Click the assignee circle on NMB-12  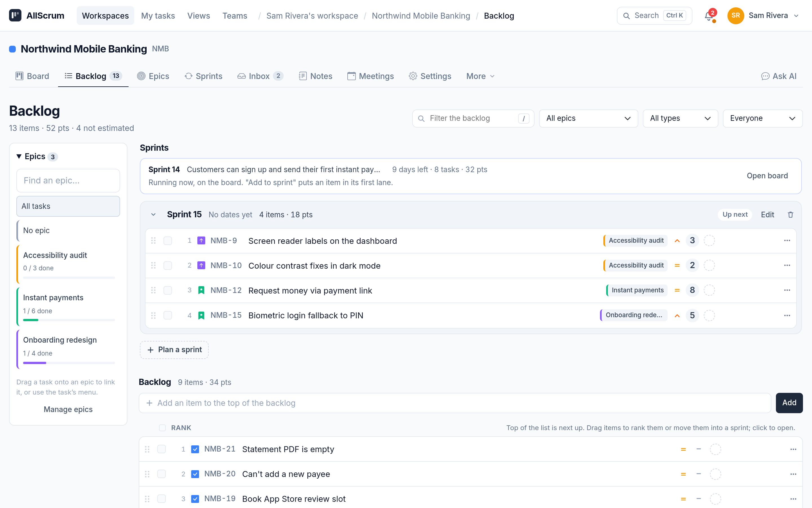click(709, 290)
